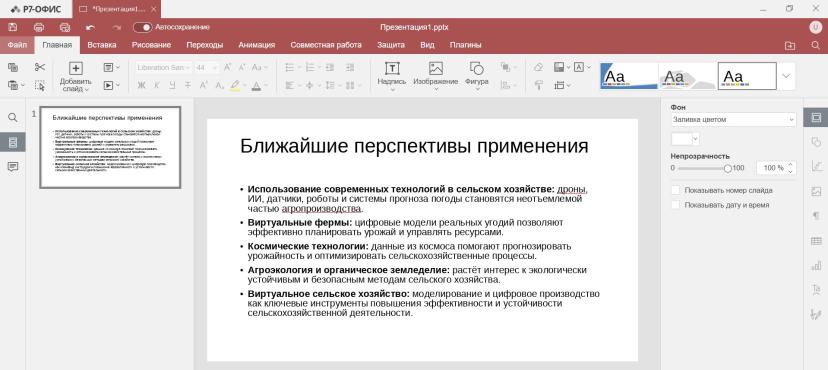Redo the last action

tap(117, 27)
